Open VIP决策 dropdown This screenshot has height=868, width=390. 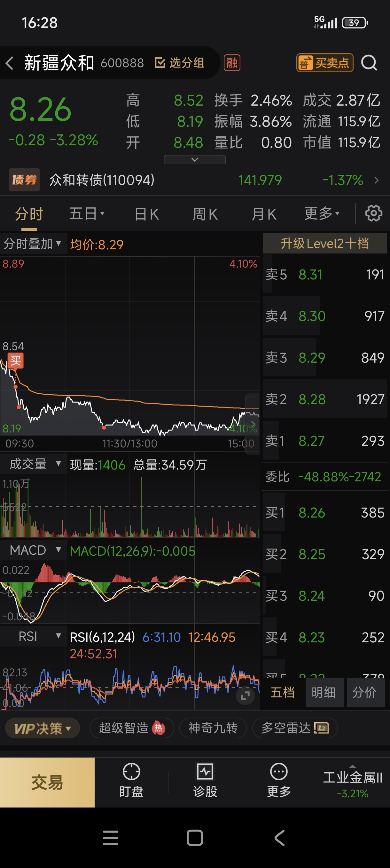[x=43, y=728]
